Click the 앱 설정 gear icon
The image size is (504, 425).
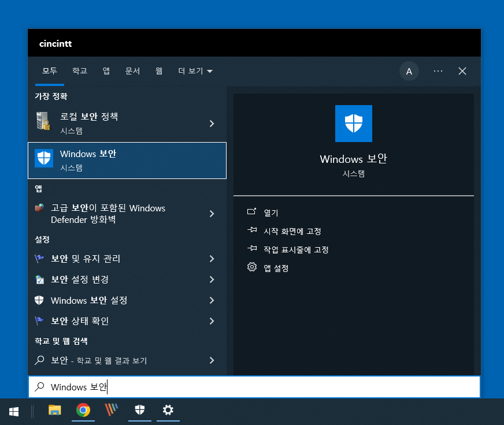click(x=252, y=267)
